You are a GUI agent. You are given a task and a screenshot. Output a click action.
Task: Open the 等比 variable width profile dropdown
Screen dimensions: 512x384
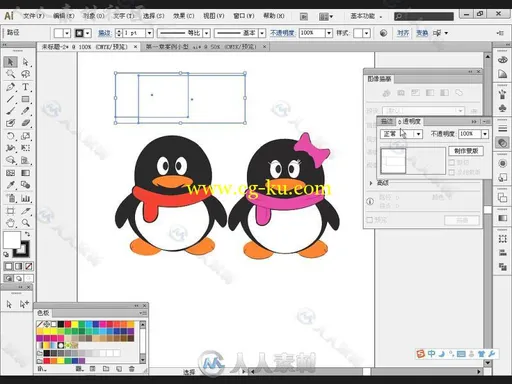click(x=207, y=33)
